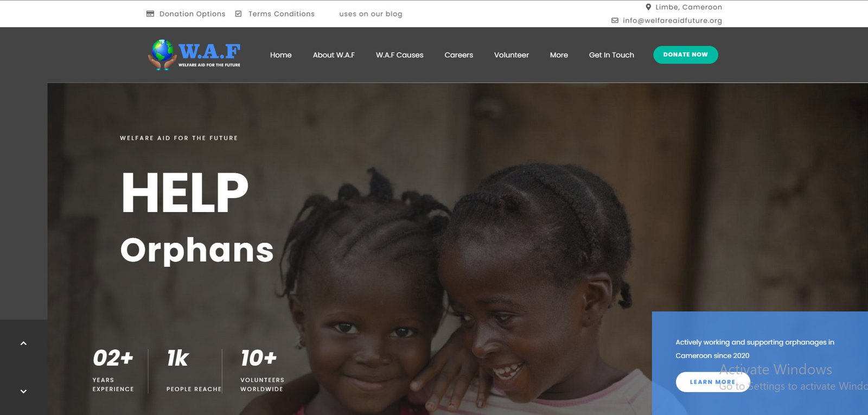Click the credit card icon beside Donation Options

(150, 14)
